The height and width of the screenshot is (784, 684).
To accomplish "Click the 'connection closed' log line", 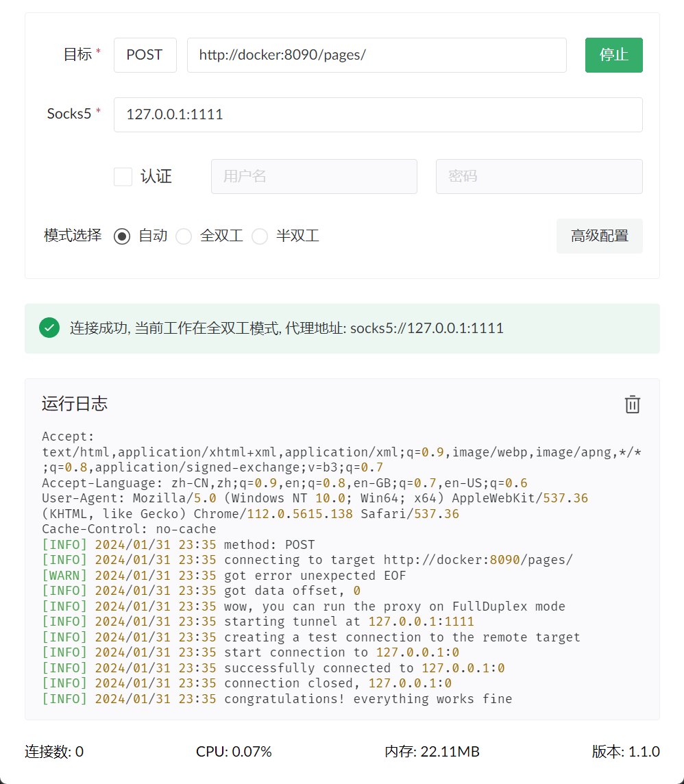I will tap(247, 683).
